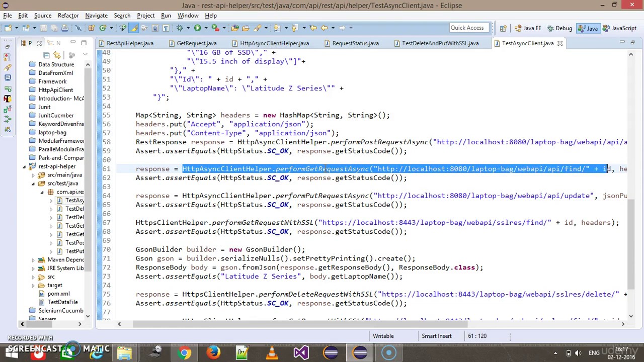Image resolution: width=644 pixels, height=362 pixels.
Task: Click the Run External Tools icon
Action: point(215,28)
